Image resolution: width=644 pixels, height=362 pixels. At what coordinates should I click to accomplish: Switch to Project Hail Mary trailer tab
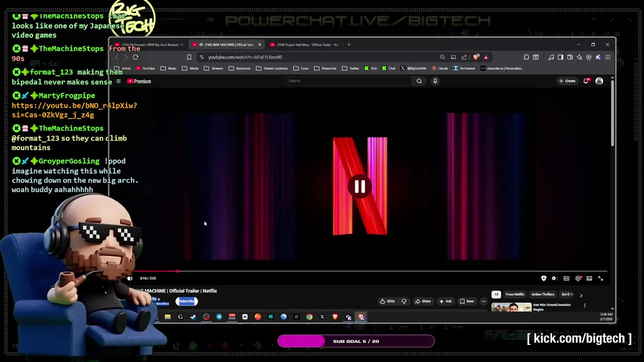point(305,45)
